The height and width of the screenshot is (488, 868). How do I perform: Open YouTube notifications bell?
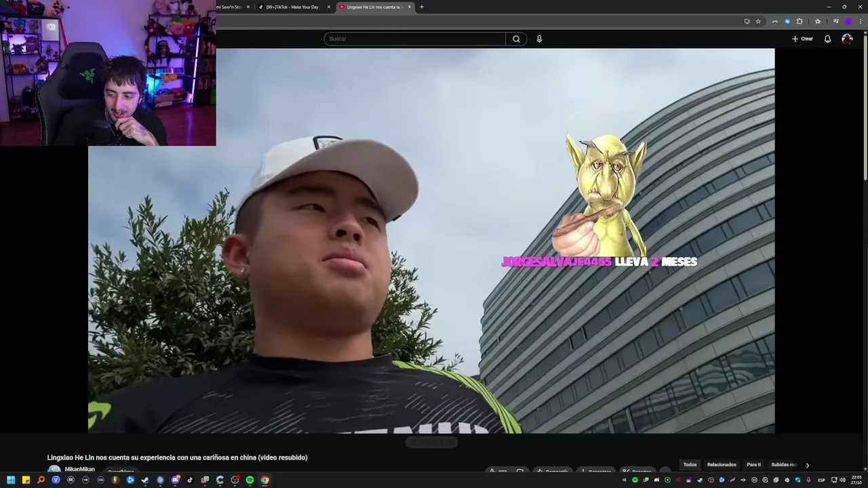(827, 39)
